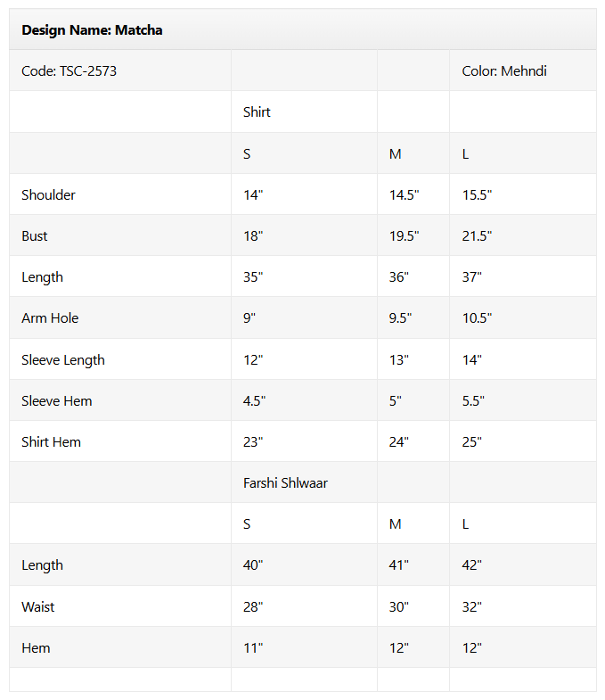
Task: Click the Farshi Shlwaar section heading
Action: [285, 483]
